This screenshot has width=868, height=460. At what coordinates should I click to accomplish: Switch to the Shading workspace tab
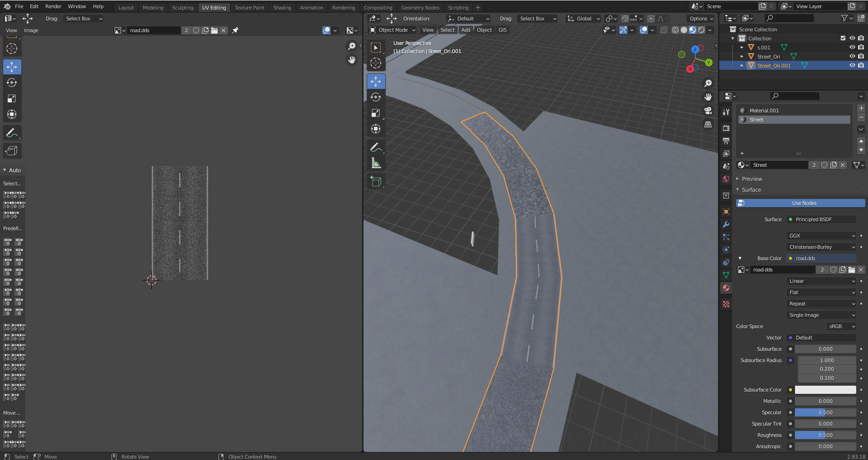282,8
